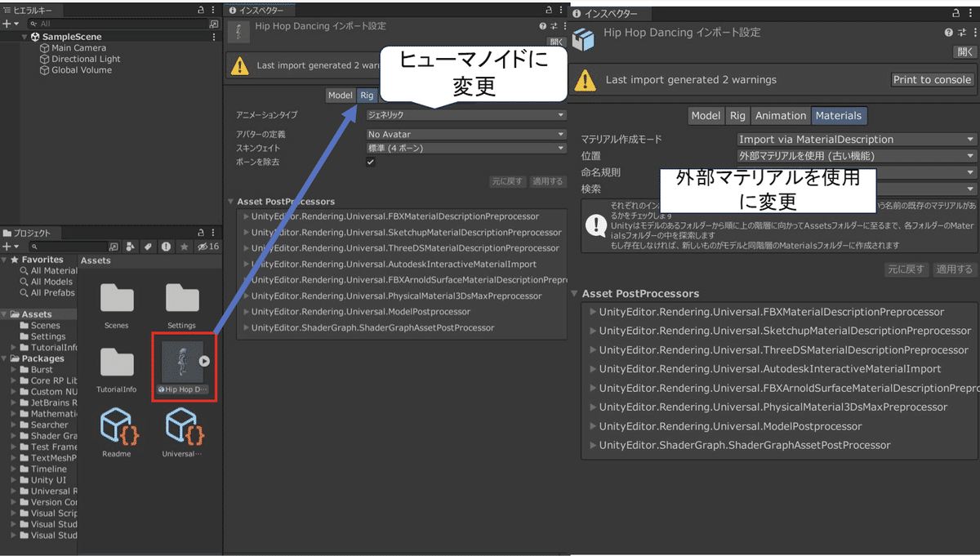Image resolution: width=980 pixels, height=556 pixels.
Task: Select the Materials tab in the right Inspector
Action: pos(839,116)
